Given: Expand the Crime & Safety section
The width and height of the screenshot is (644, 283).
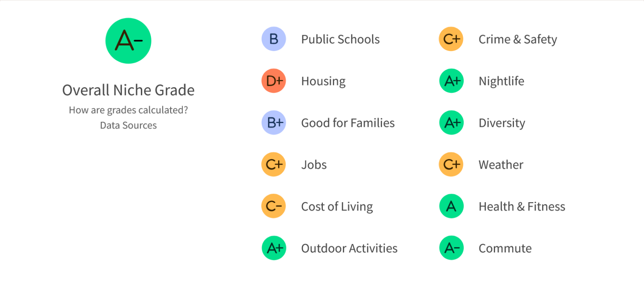Looking at the screenshot, I should point(518,39).
